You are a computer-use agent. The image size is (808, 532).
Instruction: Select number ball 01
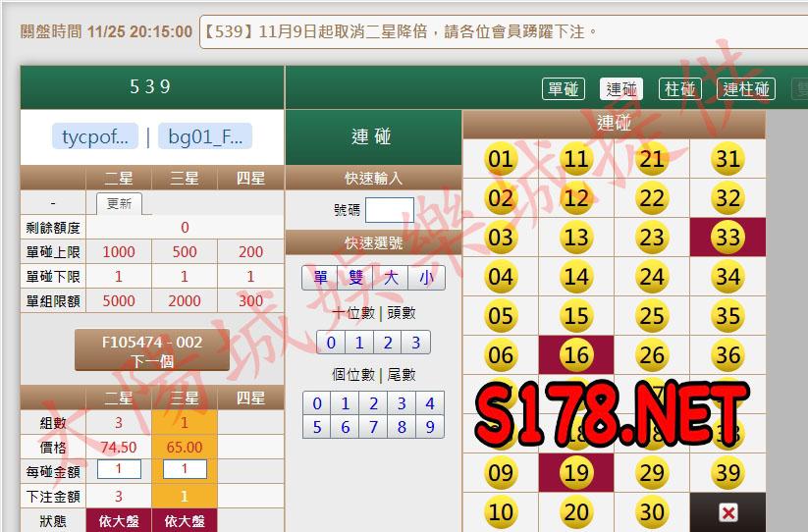(501, 159)
